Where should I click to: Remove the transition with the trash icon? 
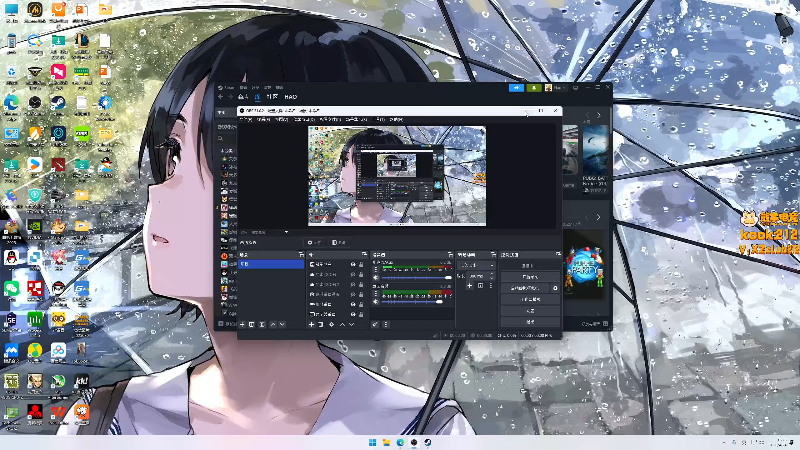point(480,286)
